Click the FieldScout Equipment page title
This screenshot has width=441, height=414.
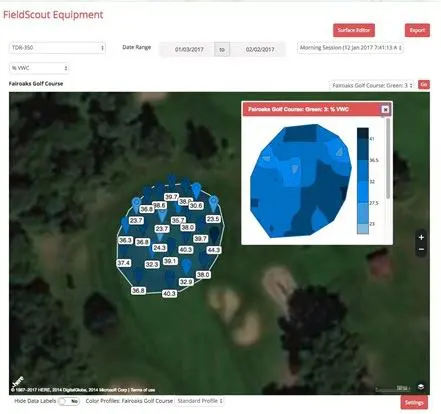tap(53, 15)
